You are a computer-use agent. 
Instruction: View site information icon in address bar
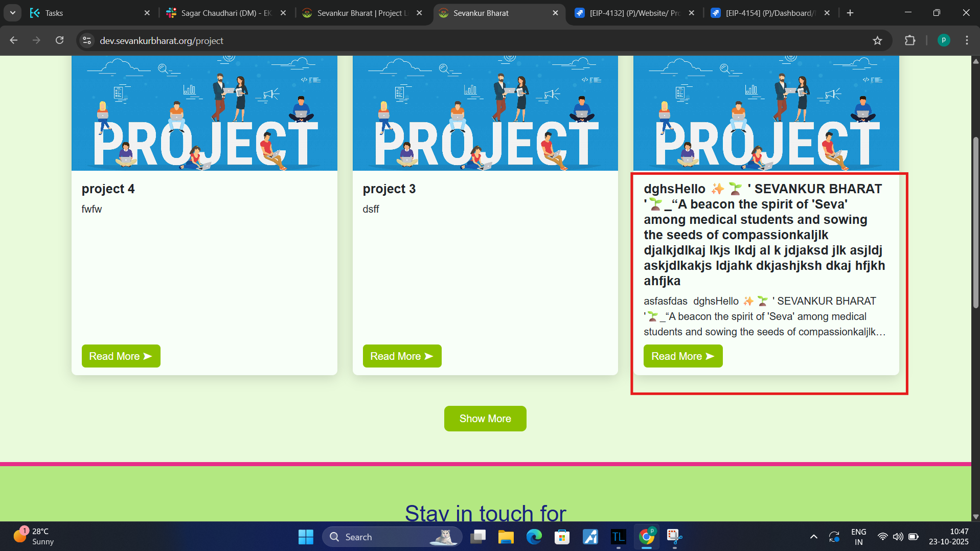[87, 41]
